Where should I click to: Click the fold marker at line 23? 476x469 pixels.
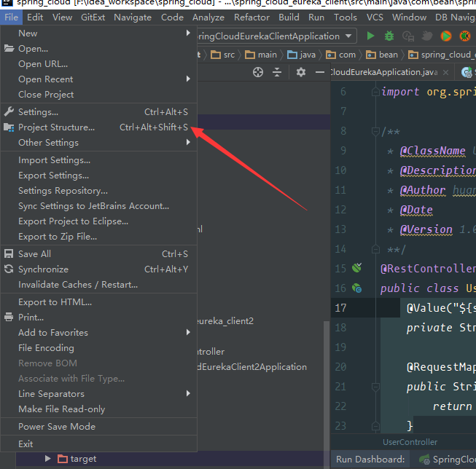tap(375, 426)
